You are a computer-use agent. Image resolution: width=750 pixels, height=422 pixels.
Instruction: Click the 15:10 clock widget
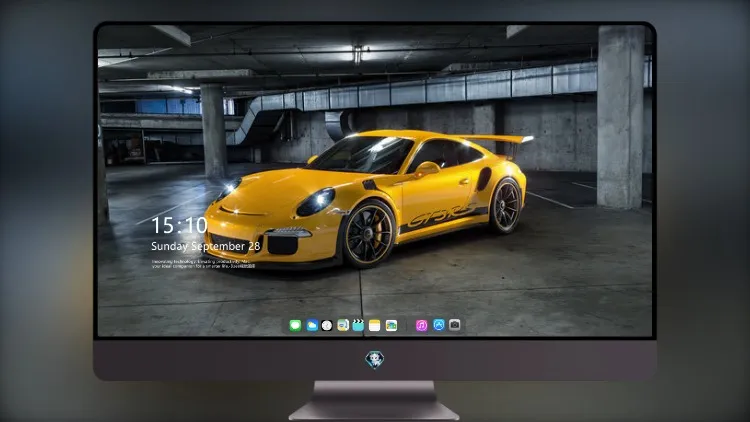[179, 225]
